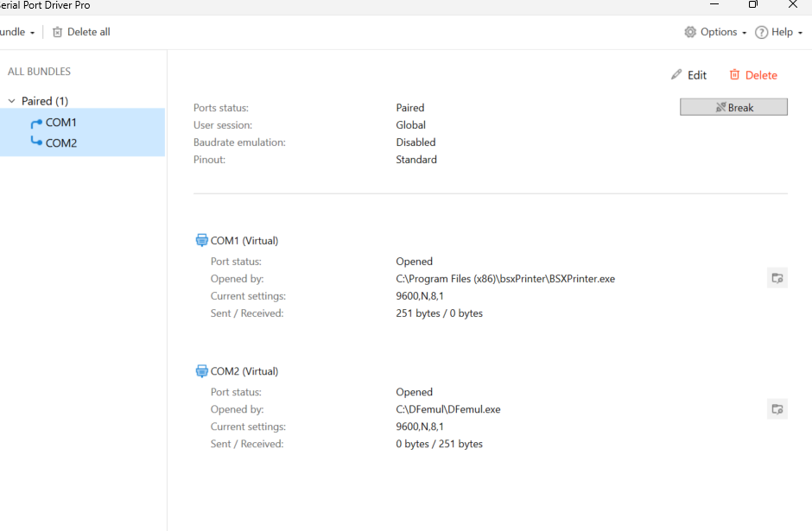The width and height of the screenshot is (812, 531).
Task: Restore down the application window
Action: [753, 4]
